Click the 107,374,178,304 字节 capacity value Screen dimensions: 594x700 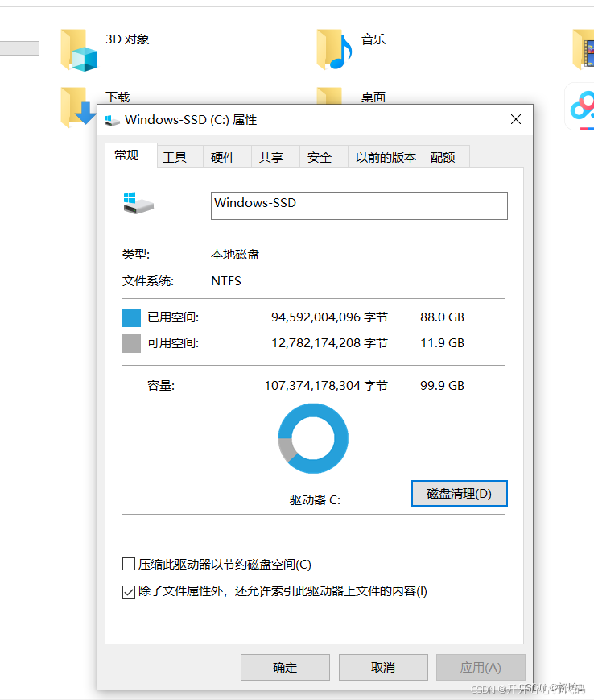(x=326, y=385)
